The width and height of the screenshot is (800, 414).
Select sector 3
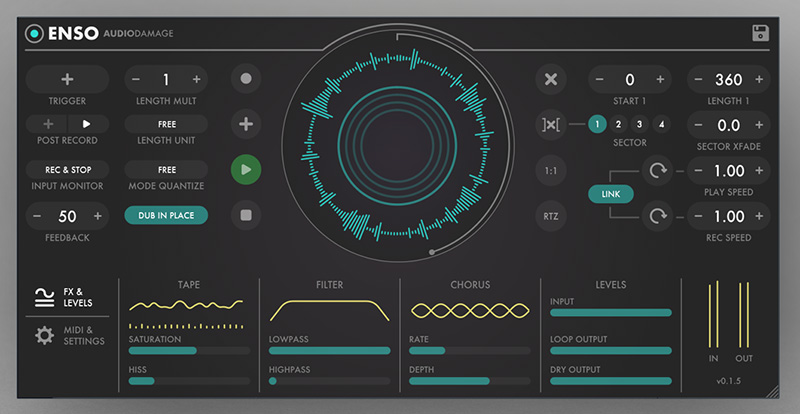(x=639, y=124)
